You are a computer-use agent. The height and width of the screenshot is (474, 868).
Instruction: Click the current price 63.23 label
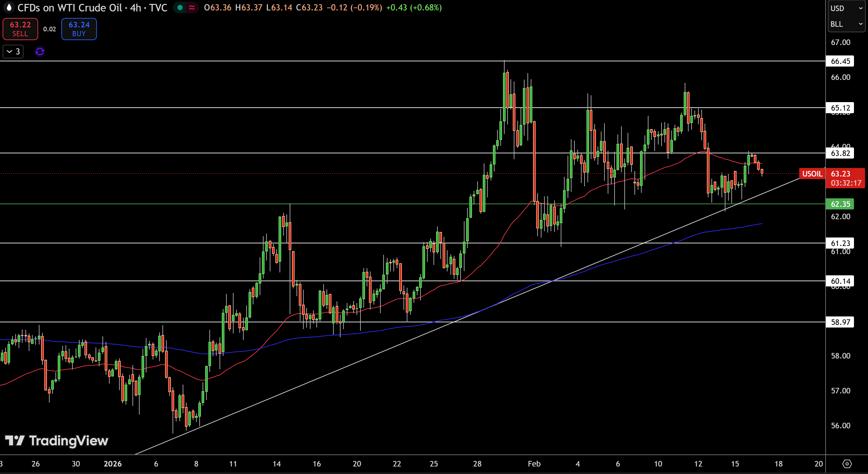[840, 174]
